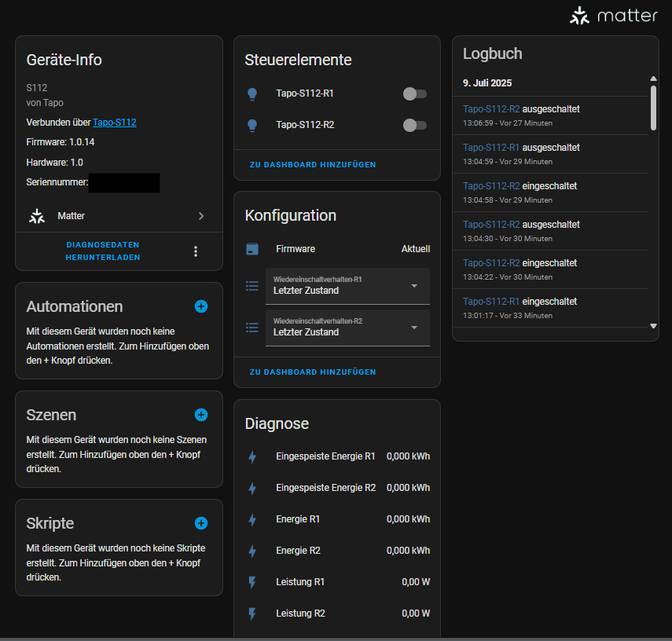The image size is (672, 641).
Task: Open the Tapo-S112 connected device link
Action: pos(115,123)
